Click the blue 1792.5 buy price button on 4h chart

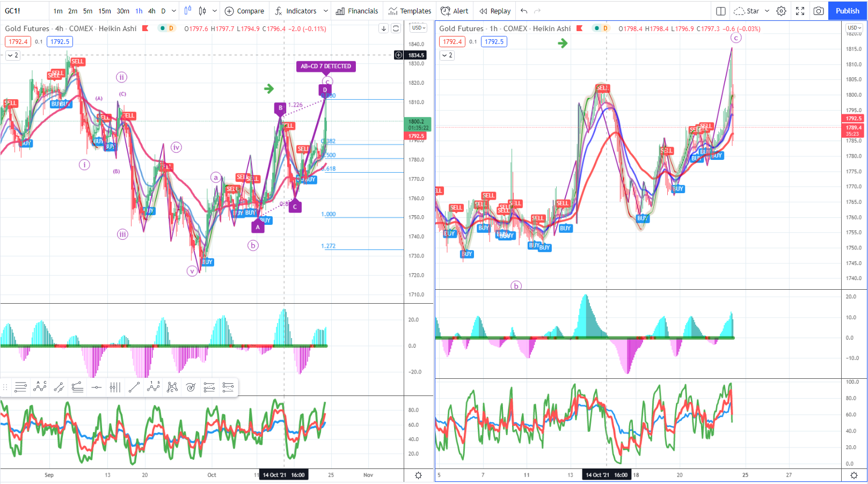tap(60, 42)
